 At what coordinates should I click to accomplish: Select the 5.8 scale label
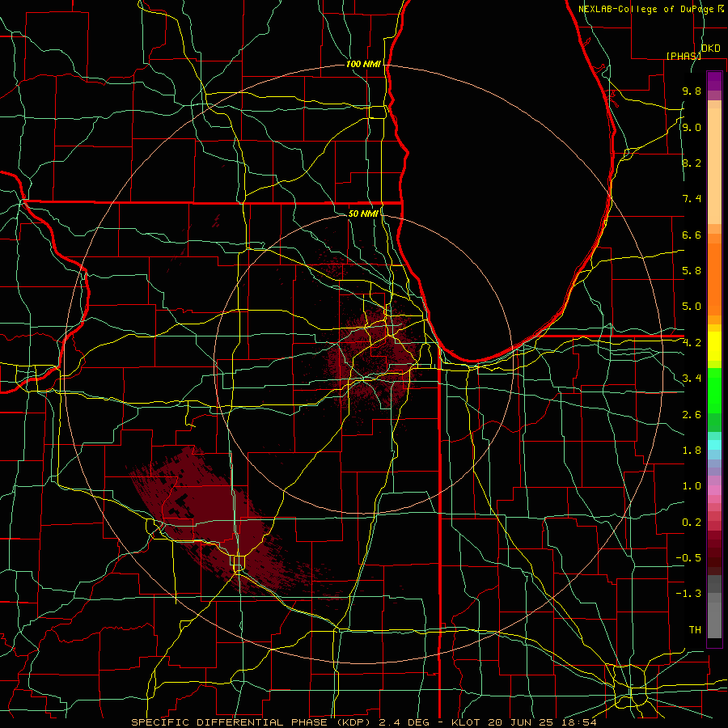[x=692, y=271]
